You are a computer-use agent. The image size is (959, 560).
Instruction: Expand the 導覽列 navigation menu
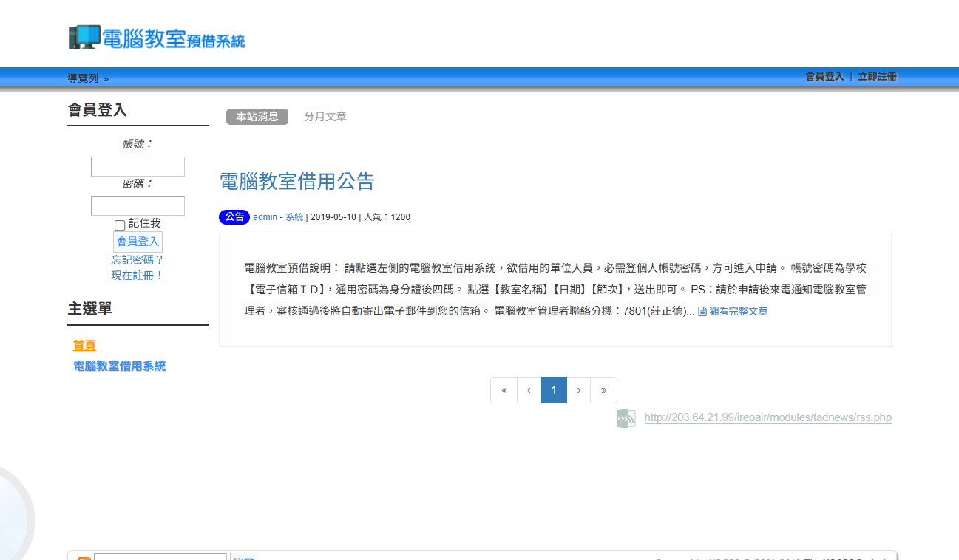click(x=88, y=78)
